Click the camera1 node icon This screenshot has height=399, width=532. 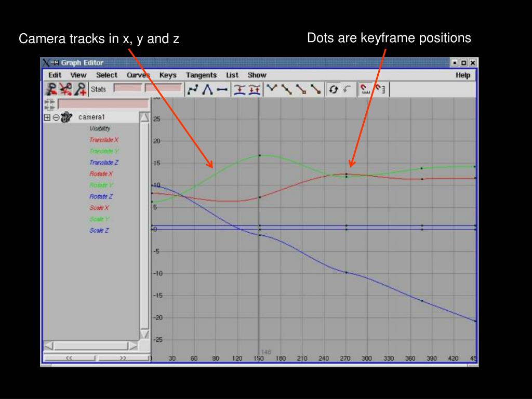pyautogui.click(x=66, y=117)
